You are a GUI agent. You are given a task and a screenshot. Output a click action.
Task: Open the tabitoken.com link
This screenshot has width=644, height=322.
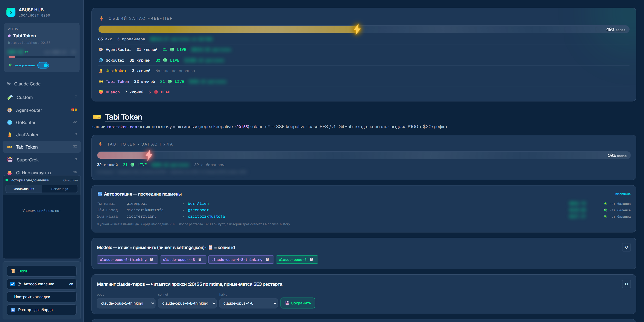[122, 127]
